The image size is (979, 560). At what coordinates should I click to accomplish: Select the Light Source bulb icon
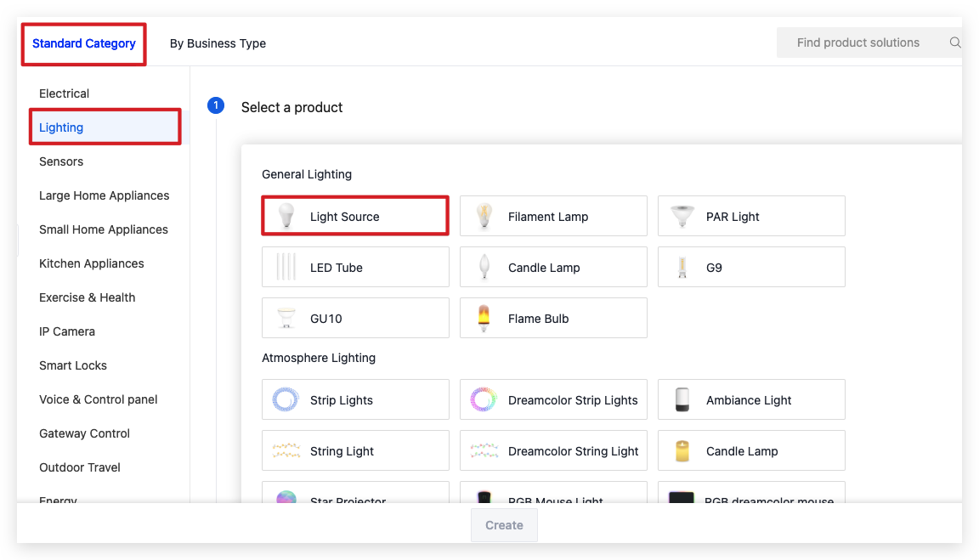(x=286, y=216)
